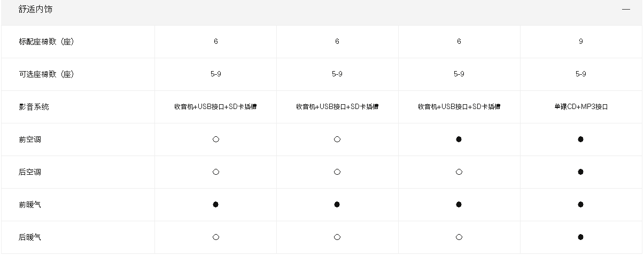Click the 舒适内饰 section header title
The width and height of the screenshot is (644, 256).
36,10
